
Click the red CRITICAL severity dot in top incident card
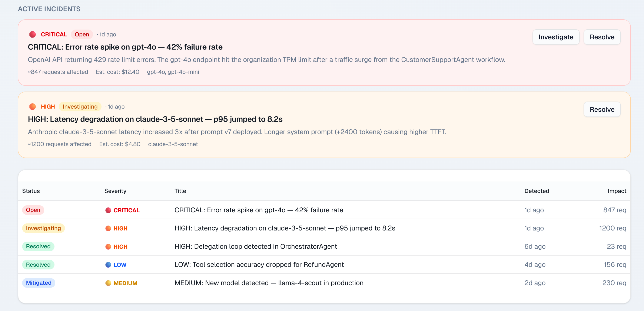(33, 34)
